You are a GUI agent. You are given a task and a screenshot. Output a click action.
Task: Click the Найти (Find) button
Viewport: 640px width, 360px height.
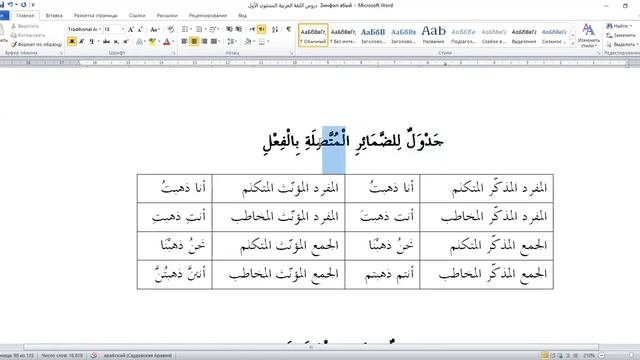click(619, 26)
